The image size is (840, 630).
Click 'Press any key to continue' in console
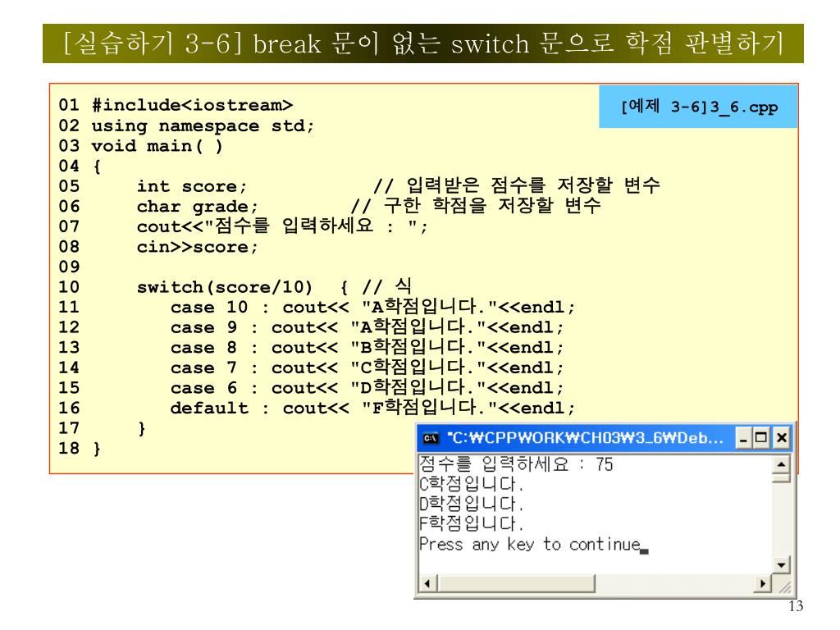(x=530, y=545)
